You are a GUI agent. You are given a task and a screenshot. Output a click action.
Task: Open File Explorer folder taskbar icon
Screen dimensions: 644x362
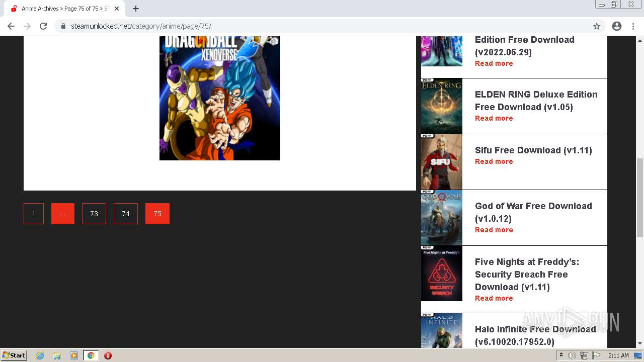click(57, 355)
